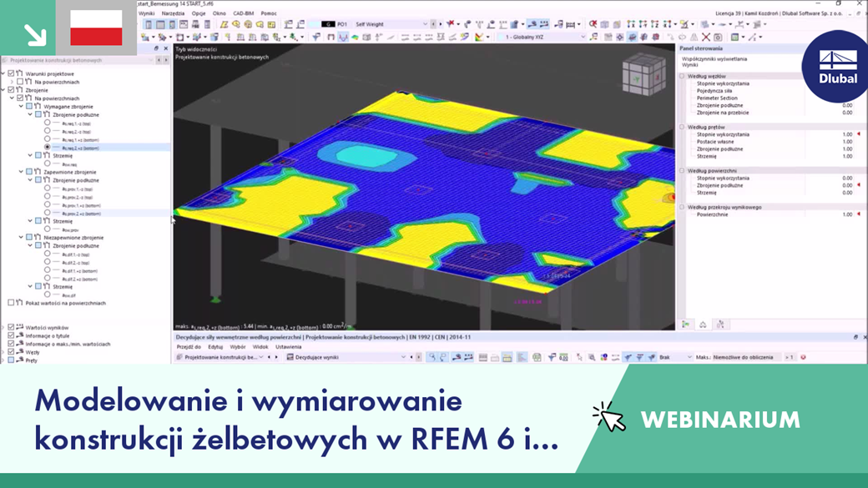
Task: Click the navigation cube in 3D view
Action: coord(643,76)
